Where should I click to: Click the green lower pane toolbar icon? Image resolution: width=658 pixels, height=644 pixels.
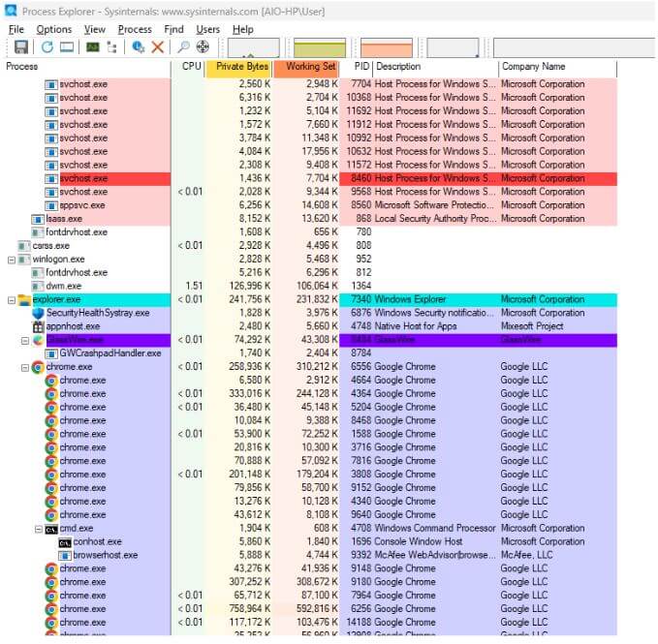pos(93,46)
